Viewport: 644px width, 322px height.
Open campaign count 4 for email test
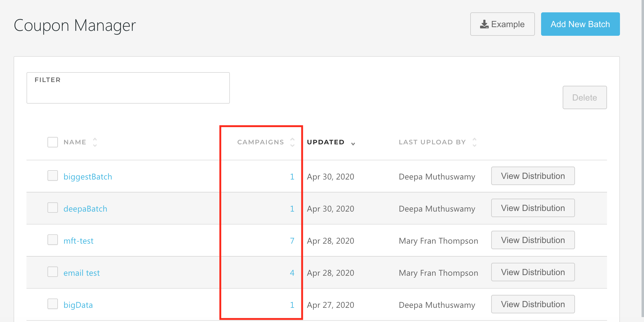[292, 273]
